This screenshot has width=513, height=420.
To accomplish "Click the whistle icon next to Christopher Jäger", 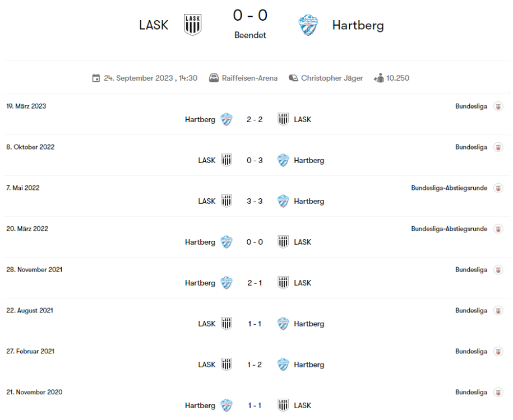I will [293, 78].
